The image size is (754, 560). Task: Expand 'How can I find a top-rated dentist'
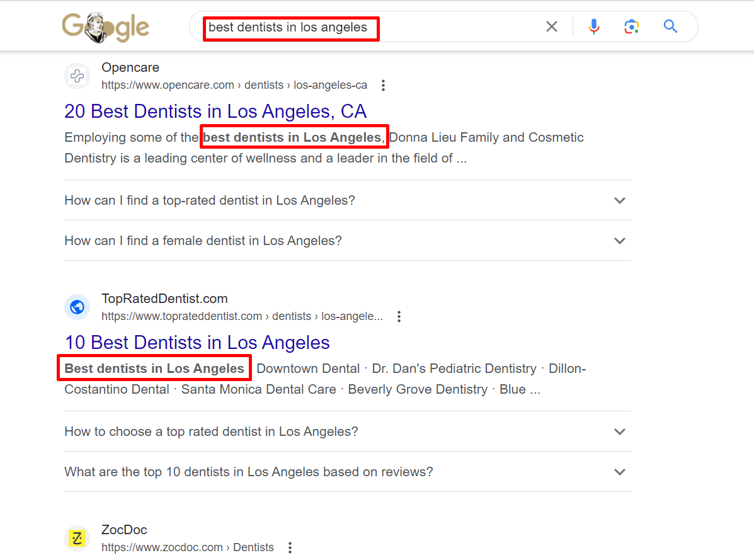347,200
